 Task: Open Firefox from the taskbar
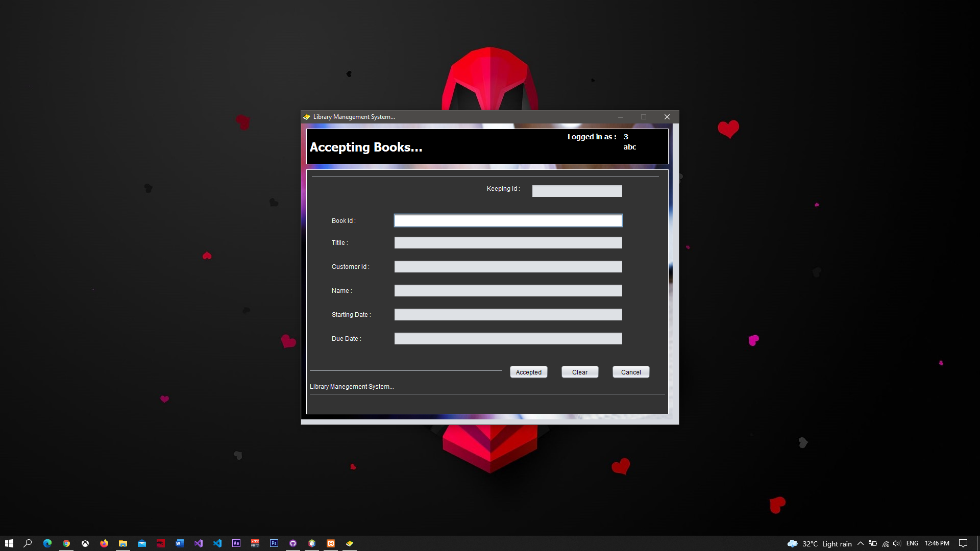click(104, 543)
